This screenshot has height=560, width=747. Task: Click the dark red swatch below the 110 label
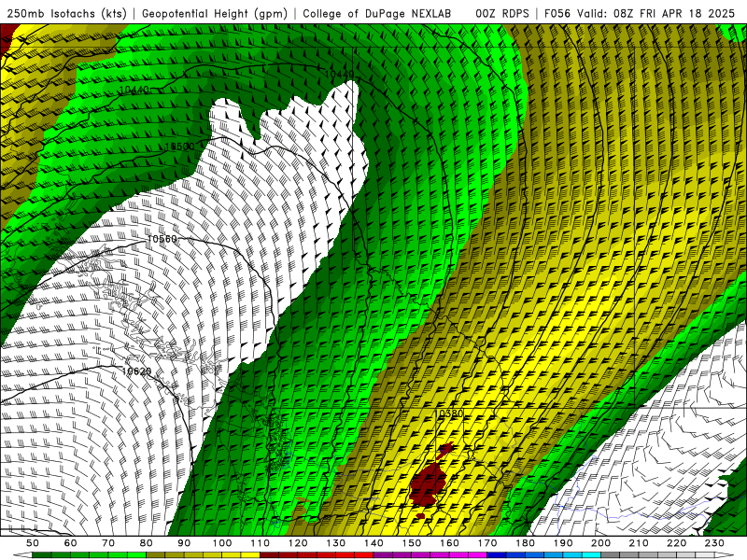[x=269, y=555]
